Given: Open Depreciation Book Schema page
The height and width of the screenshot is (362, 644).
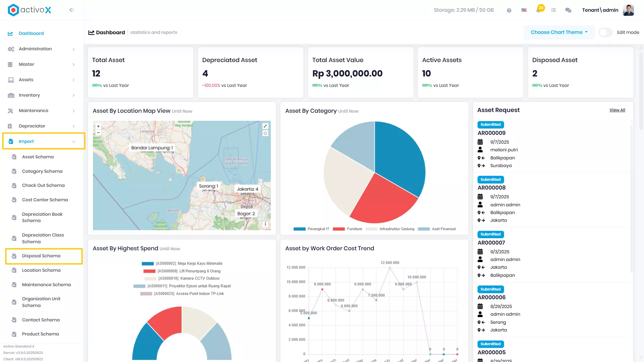Looking at the screenshot, I should [42, 217].
